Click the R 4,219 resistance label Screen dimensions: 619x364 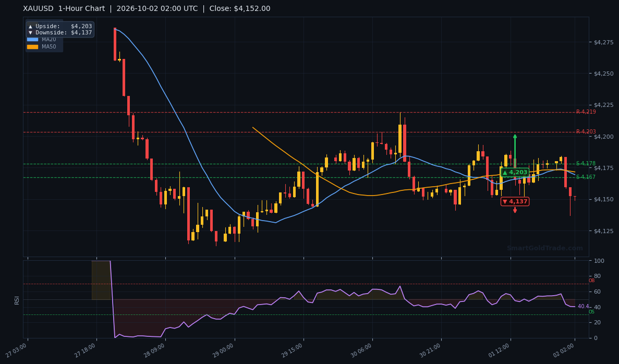586,112
